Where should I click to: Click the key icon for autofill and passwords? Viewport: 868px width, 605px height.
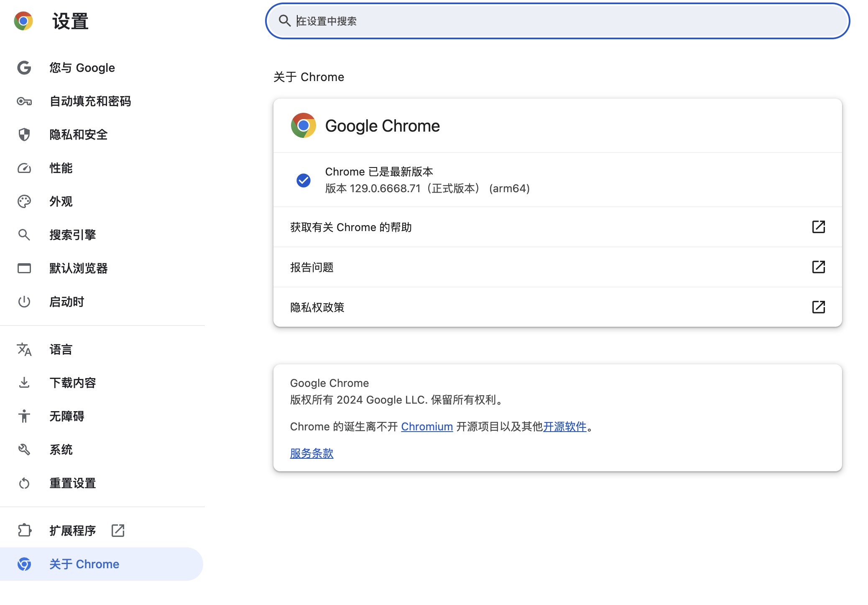coord(24,101)
